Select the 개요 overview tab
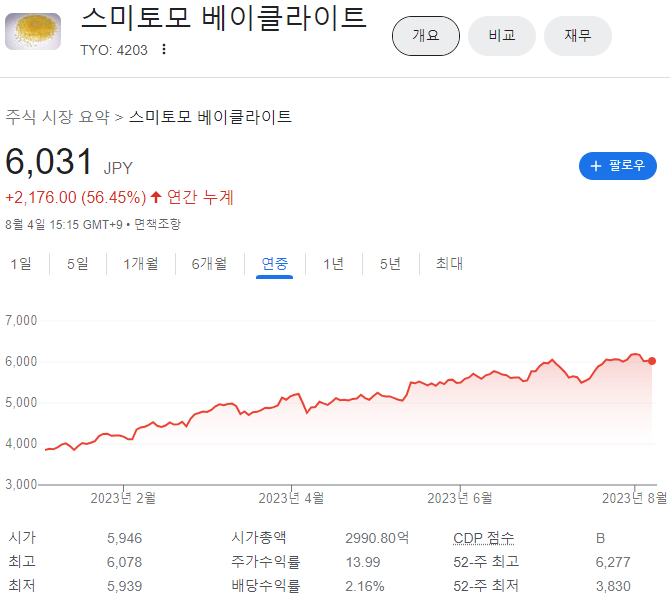Image resolution: width=670 pixels, height=599 pixels. (x=426, y=36)
